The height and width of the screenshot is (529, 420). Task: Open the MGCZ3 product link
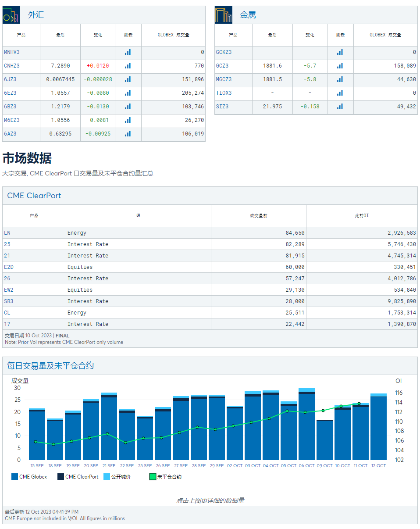pos(224,79)
